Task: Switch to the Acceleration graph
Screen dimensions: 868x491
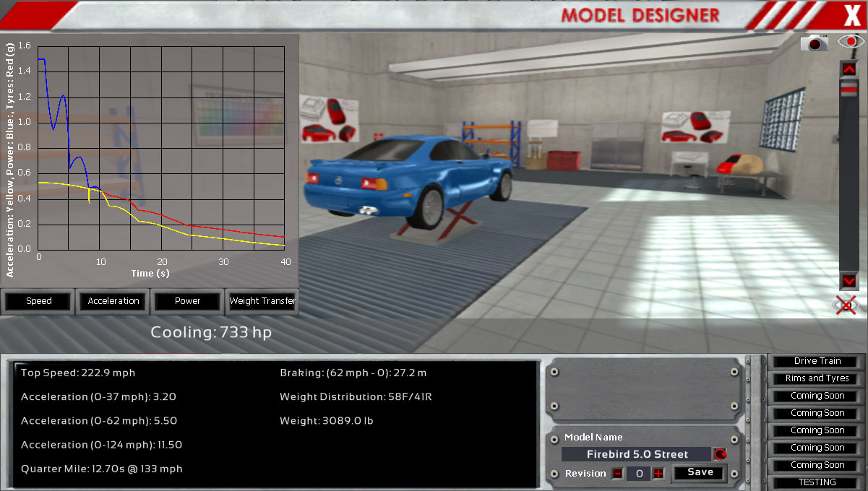Action: (x=113, y=301)
